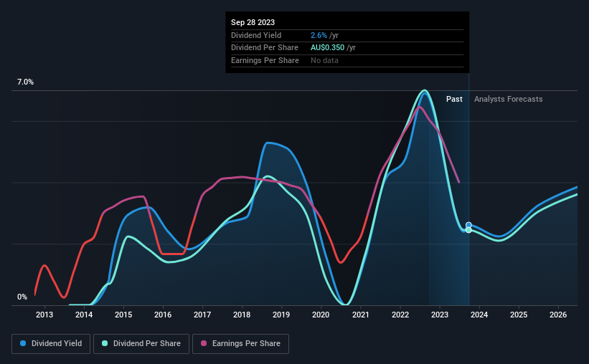Click the AU$0.350 dividend per share value

pyautogui.click(x=327, y=48)
